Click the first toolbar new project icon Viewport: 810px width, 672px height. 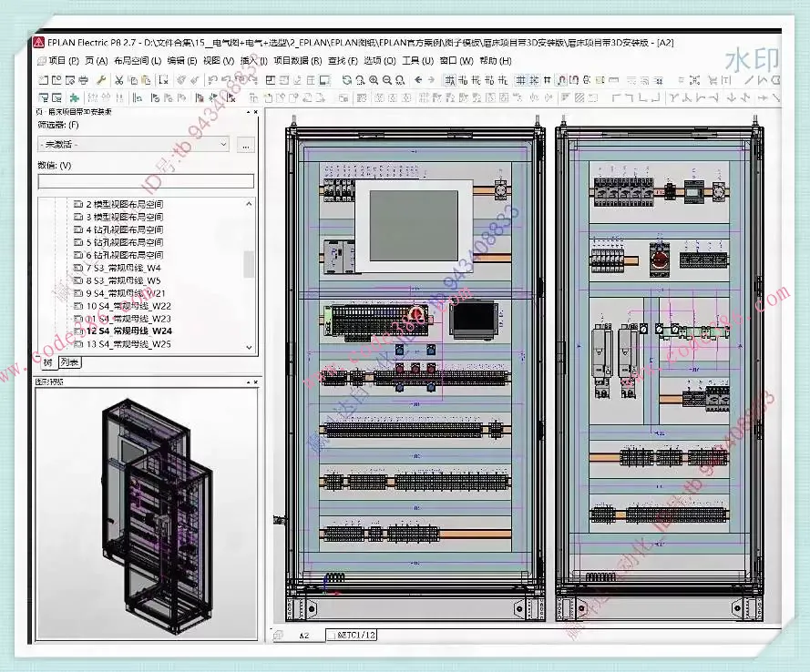pos(43,80)
